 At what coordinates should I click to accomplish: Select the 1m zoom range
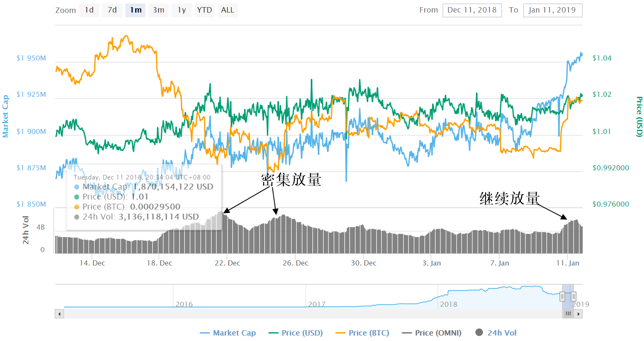pyautogui.click(x=136, y=10)
